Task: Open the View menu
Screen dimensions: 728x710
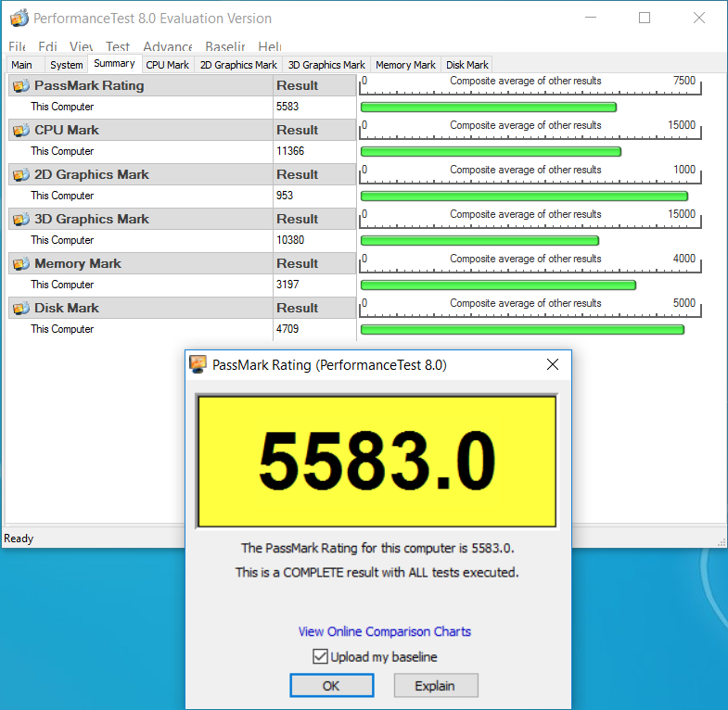Action: pos(82,46)
